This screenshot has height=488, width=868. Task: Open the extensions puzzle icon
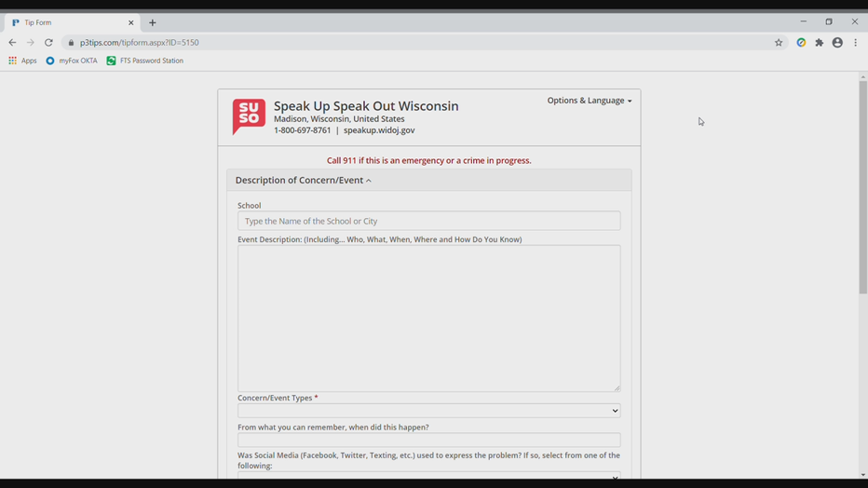[x=820, y=43]
